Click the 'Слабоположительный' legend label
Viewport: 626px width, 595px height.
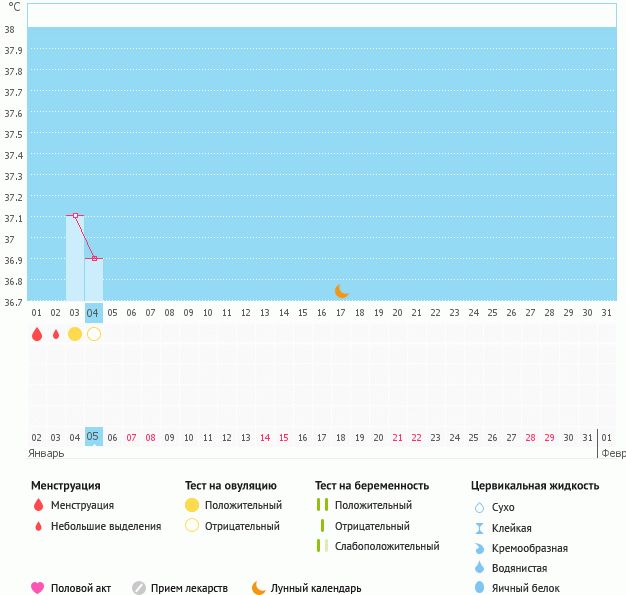387,546
